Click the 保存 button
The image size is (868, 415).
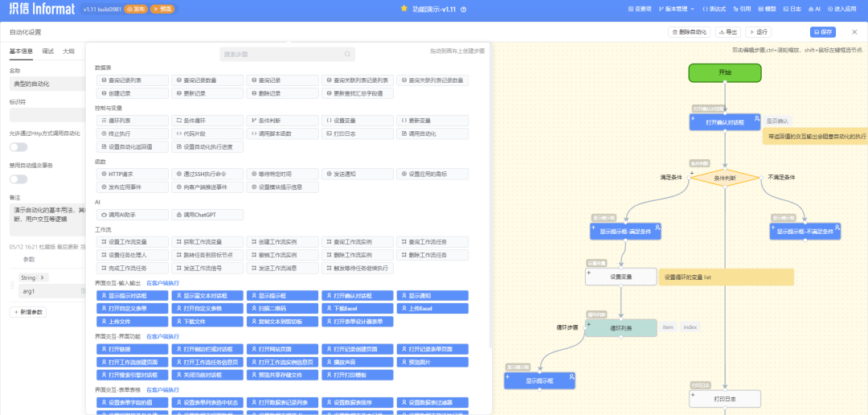(822, 32)
